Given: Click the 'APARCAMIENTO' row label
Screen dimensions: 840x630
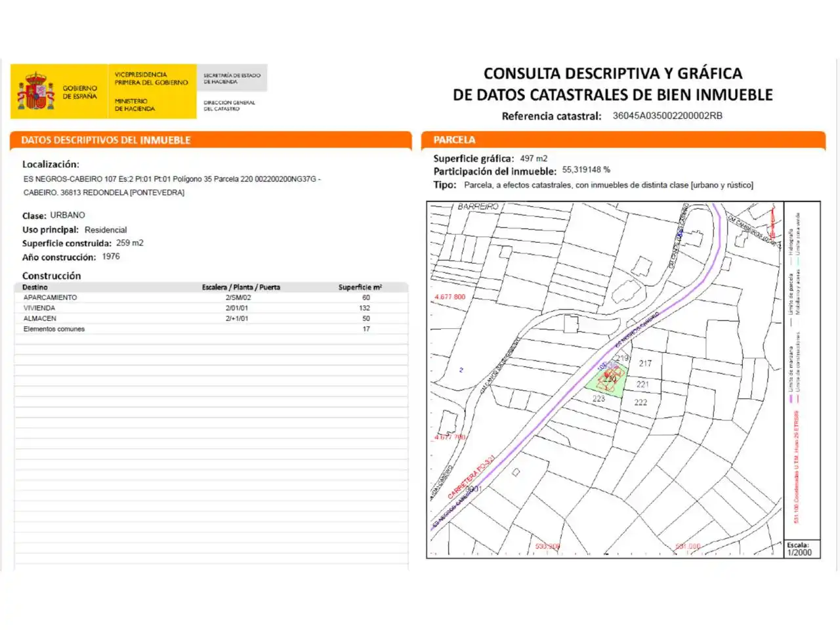Looking at the screenshot, I should [50, 298].
